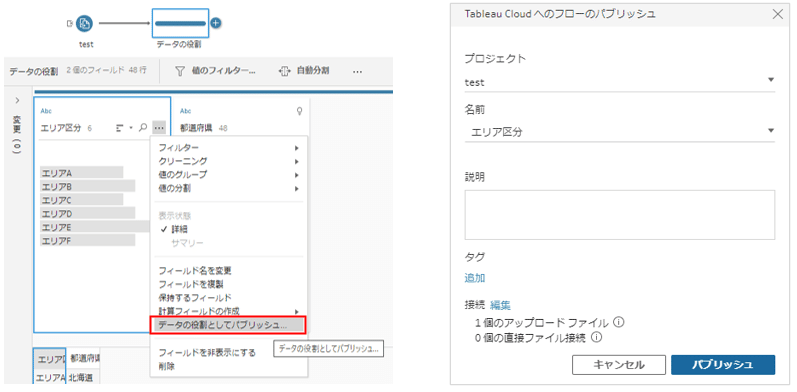Open the エリア区分 field more options menu

(159, 128)
